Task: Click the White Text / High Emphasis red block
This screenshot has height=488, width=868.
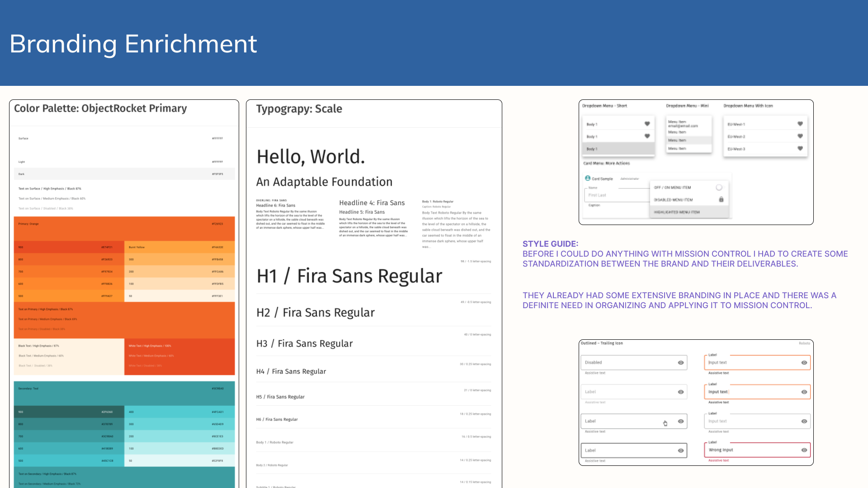Action: tap(179, 357)
